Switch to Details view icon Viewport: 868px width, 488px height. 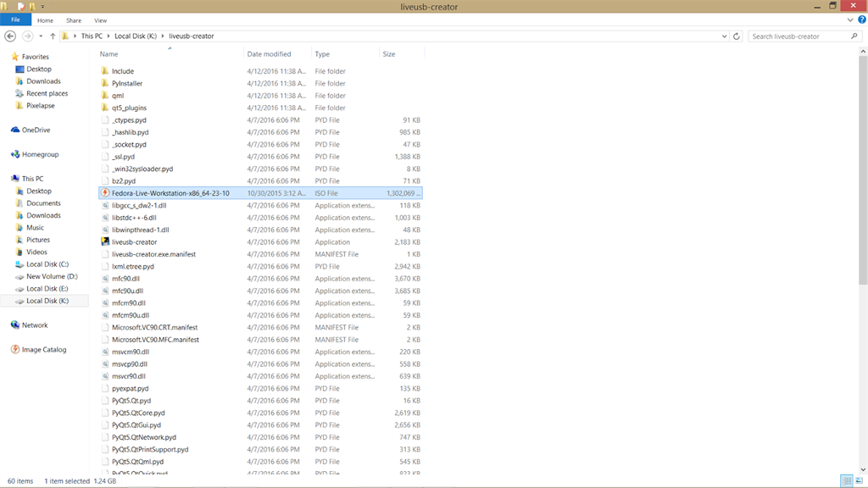(x=847, y=480)
